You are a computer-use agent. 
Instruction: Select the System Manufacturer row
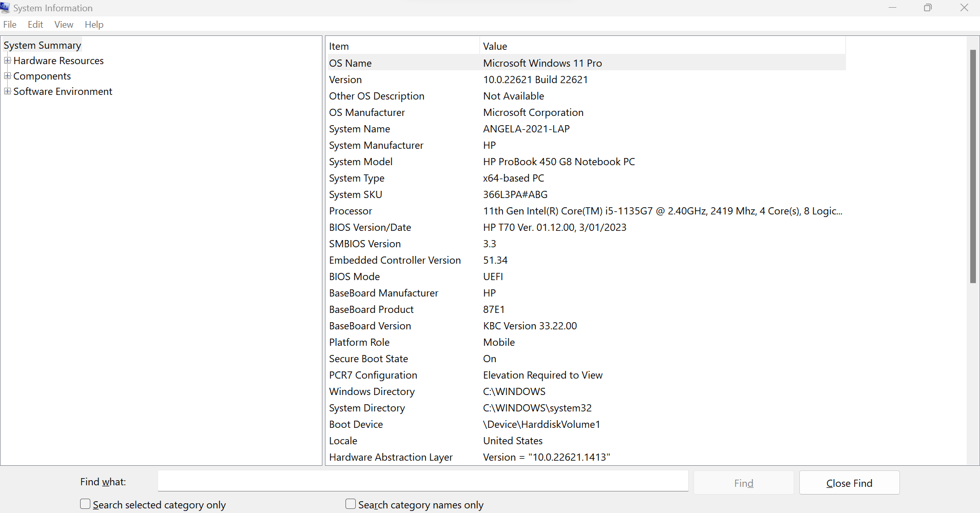click(x=587, y=145)
